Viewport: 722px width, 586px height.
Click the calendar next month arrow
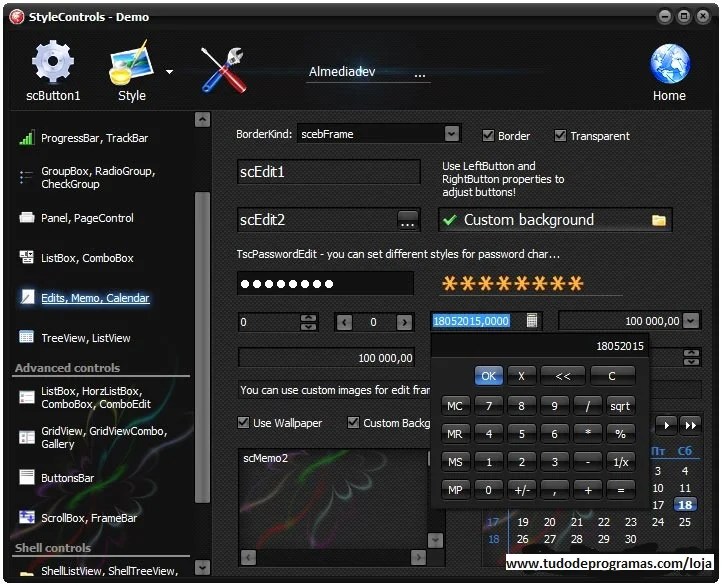coord(666,425)
